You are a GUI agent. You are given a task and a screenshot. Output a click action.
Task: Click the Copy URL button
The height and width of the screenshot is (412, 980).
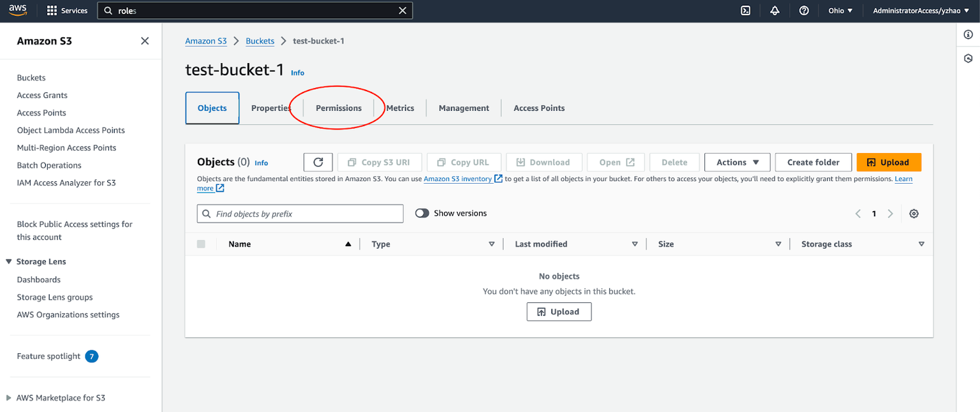point(464,162)
